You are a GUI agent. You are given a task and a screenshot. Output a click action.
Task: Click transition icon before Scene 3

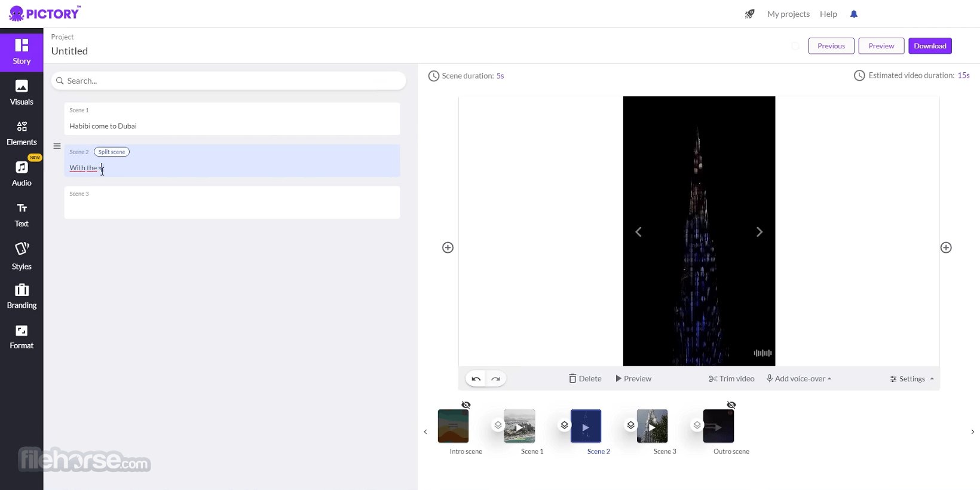tap(630, 425)
